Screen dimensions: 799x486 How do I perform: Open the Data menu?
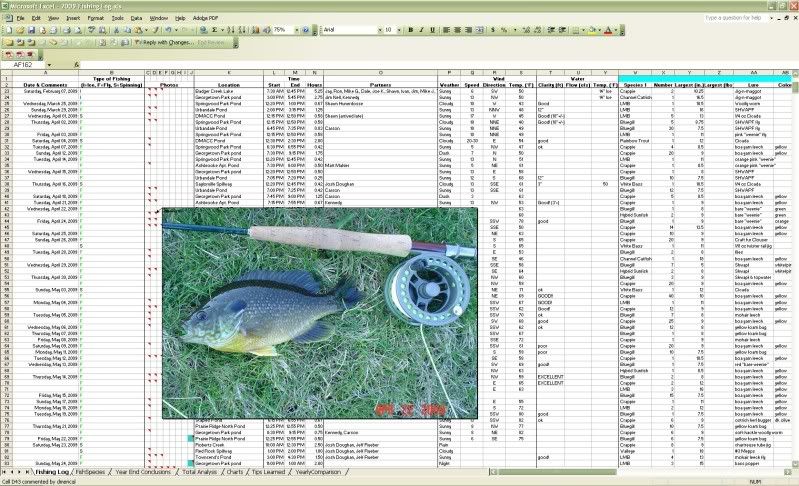pyautogui.click(x=136, y=18)
